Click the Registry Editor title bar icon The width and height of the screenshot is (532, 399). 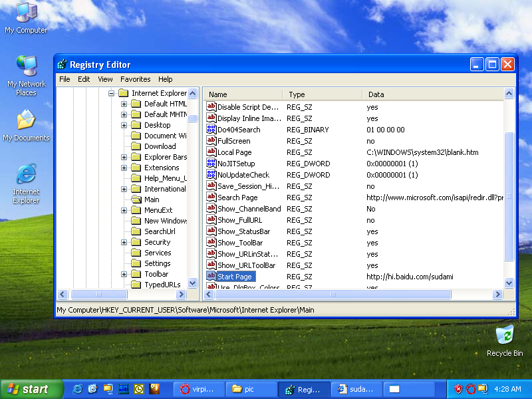[x=62, y=64]
